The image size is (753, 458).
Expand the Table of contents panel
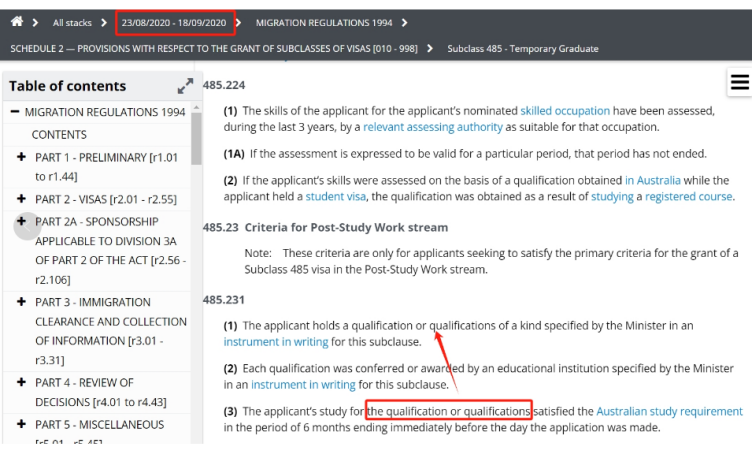coord(185,87)
